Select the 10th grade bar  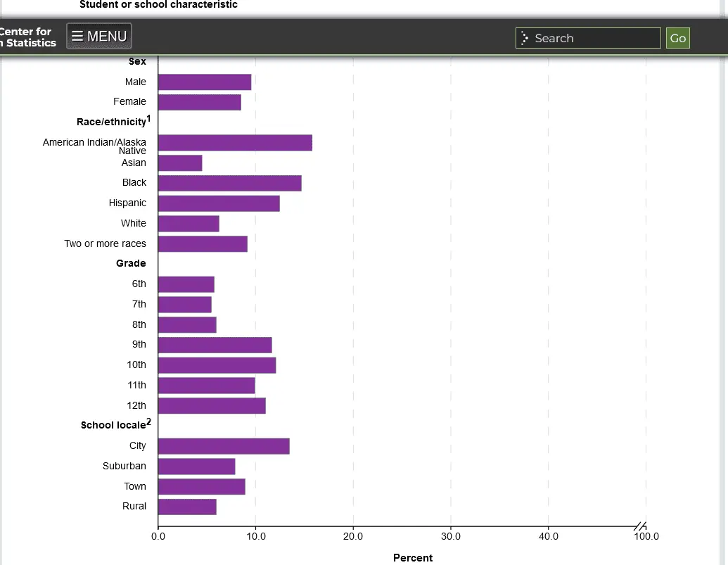click(x=217, y=365)
